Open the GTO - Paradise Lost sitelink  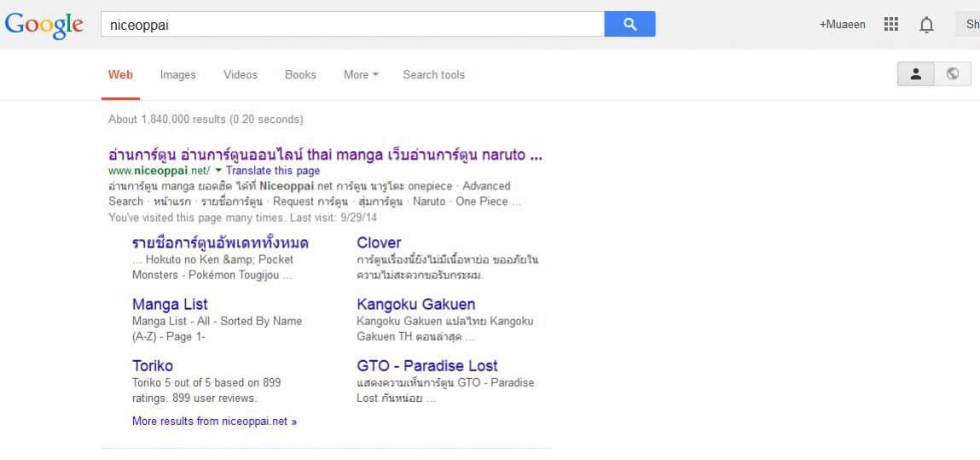pos(427,365)
